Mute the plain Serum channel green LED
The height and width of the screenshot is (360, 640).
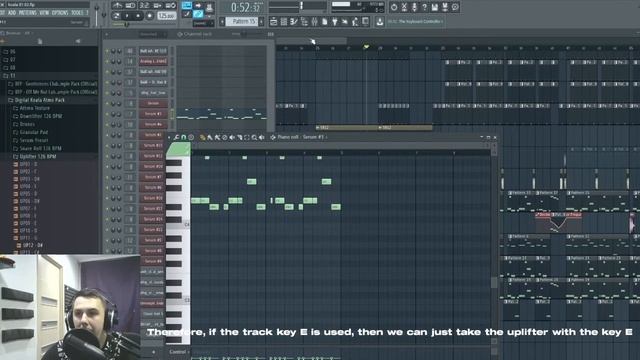tap(107, 104)
